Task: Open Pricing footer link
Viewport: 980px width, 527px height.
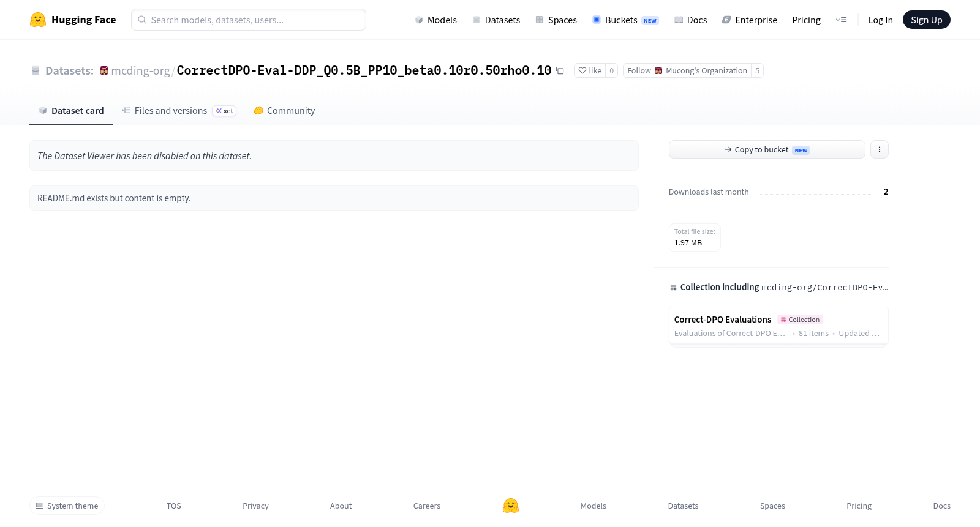Action: coord(859,506)
